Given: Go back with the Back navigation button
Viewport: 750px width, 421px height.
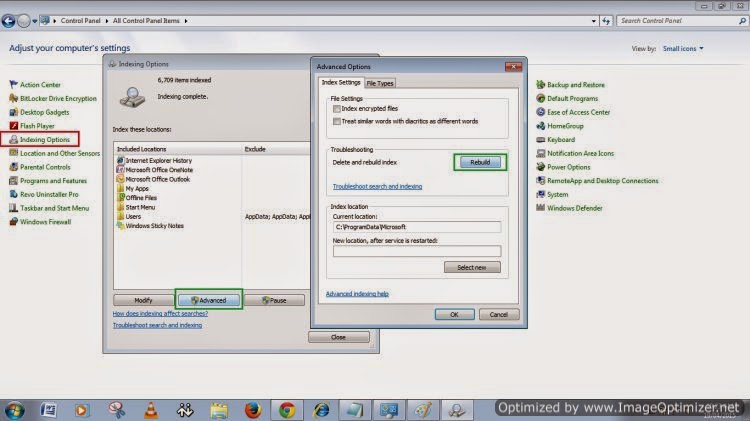Looking at the screenshot, I should [8, 21].
